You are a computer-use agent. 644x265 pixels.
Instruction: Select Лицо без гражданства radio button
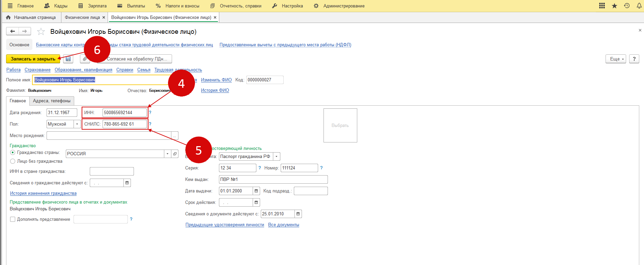[13, 161]
